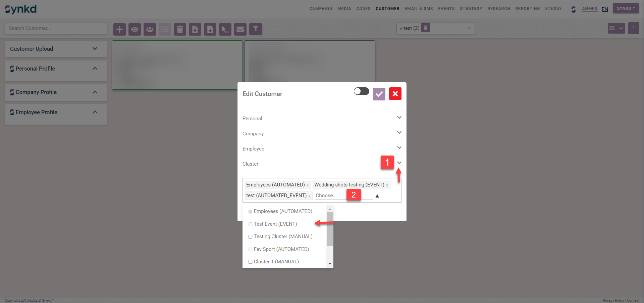The height and width of the screenshot is (303, 644).
Task: Open the REPORTING menu
Action: pos(527,9)
